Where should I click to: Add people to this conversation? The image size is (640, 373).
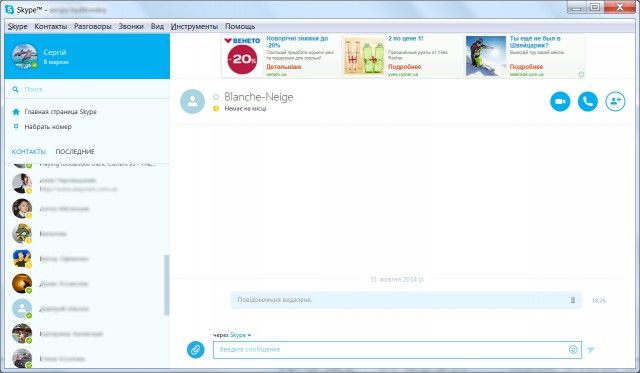615,101
